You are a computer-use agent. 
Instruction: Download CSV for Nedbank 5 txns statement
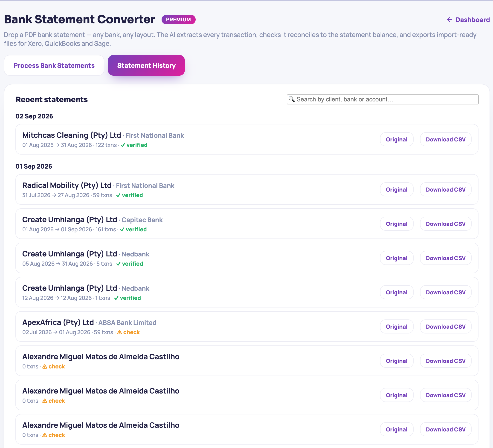pos(446,258)
